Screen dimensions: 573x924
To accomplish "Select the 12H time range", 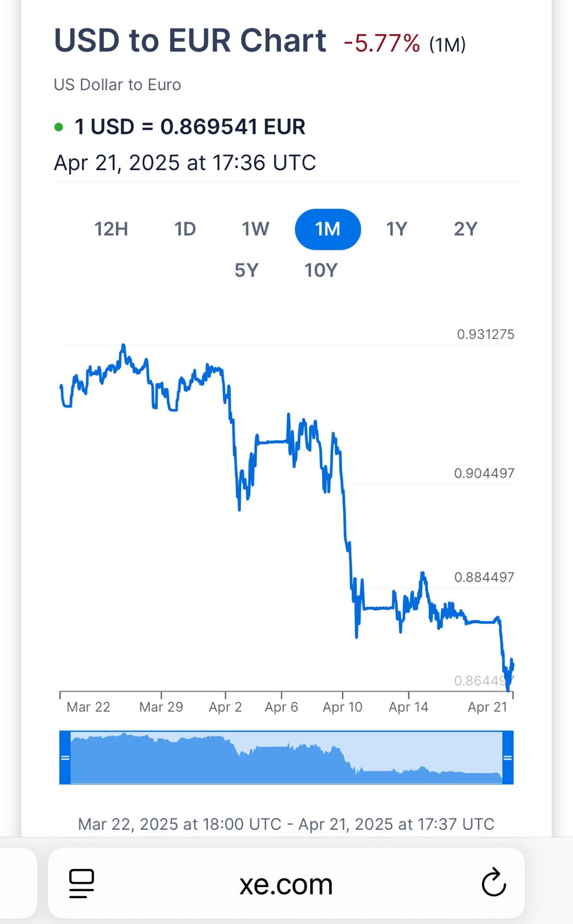I will pyautogui.click(x=111, y=229).
